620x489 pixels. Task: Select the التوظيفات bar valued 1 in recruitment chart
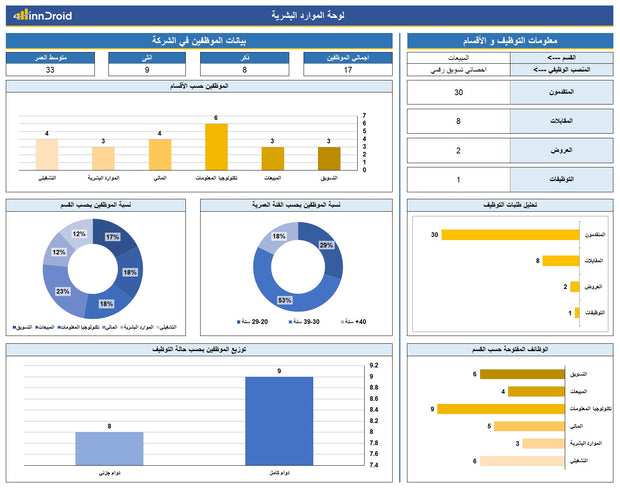[577, 313]
